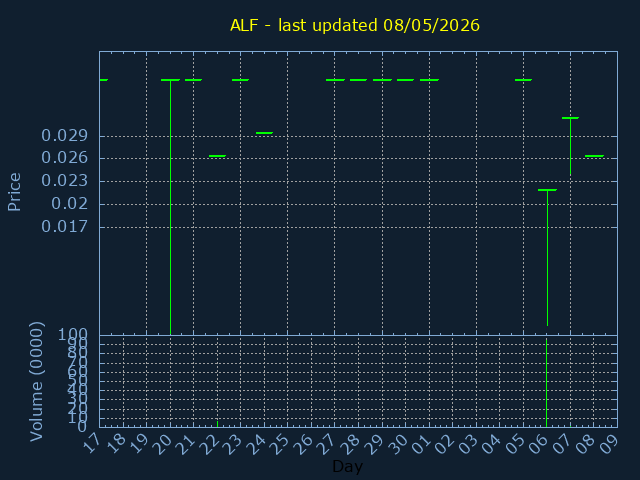The width and height of the screenshot is (640, 480).
Task: Click day label 01 on x-axis
Action: (x=422, y=444)
